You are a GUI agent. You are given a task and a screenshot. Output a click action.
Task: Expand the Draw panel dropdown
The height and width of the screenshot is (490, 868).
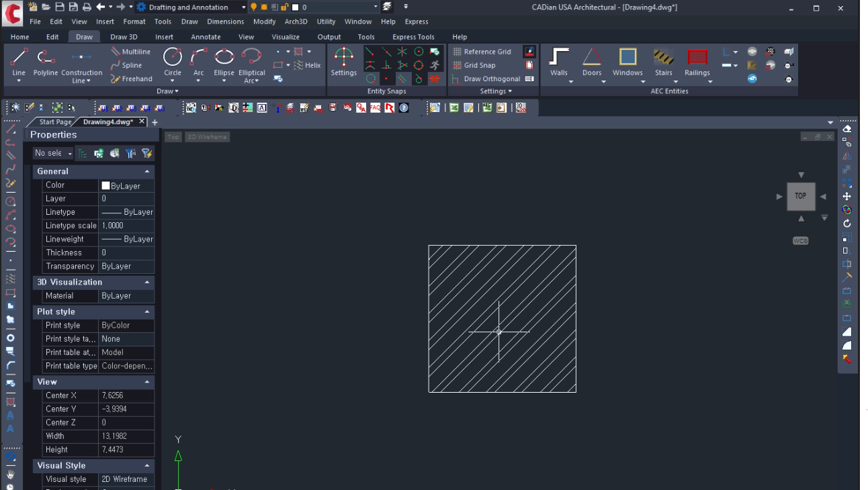tap(167, 91)
